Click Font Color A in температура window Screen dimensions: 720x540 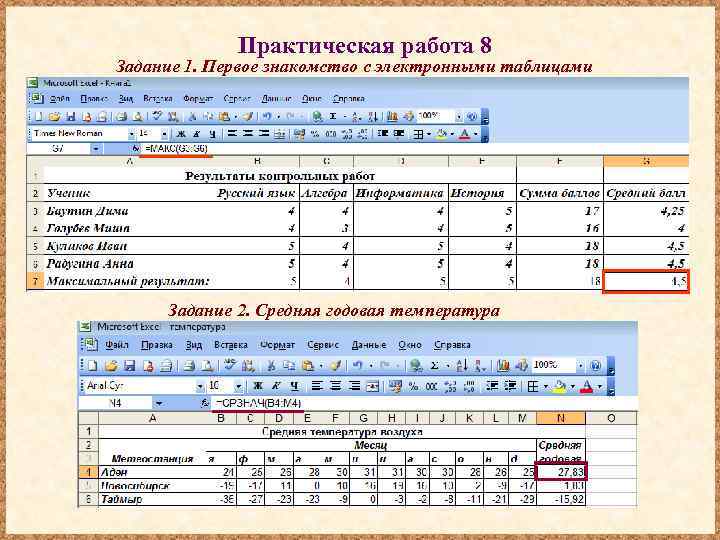point(587,387)
